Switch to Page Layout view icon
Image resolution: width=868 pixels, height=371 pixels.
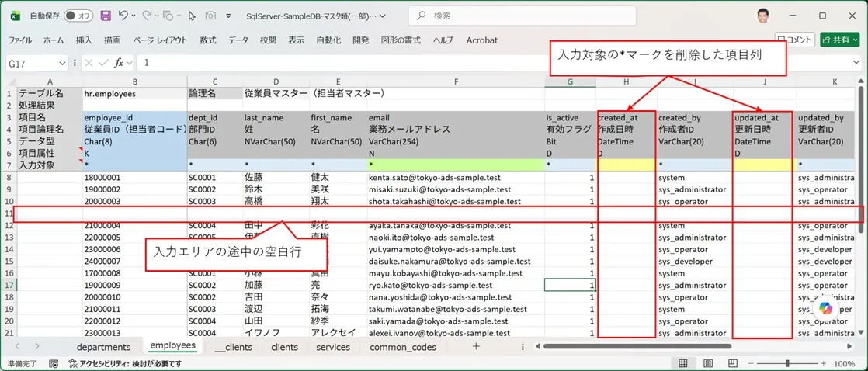(707, 364)
